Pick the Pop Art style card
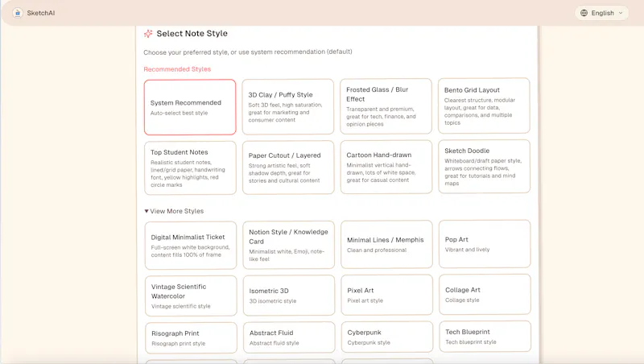This screenshot has width=644, height=364. pos(485,244)
